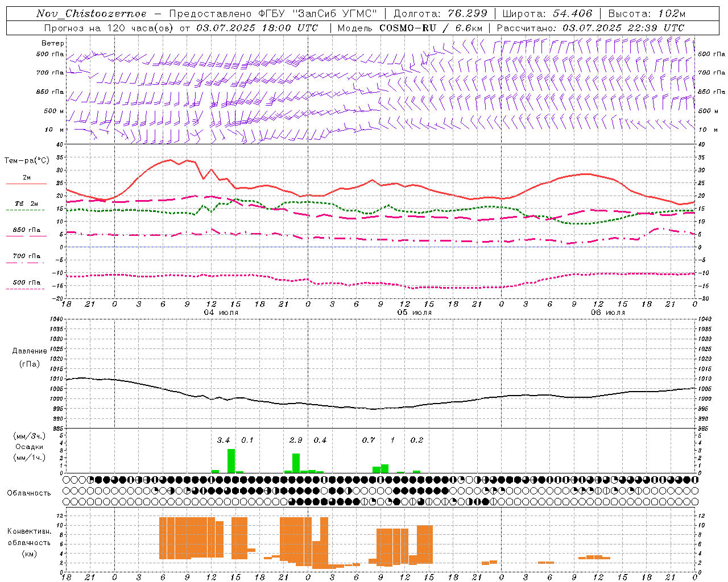Select the 'Давление' pressure panel label
Screen dimensions: 728x582
[x=30, y=351]
